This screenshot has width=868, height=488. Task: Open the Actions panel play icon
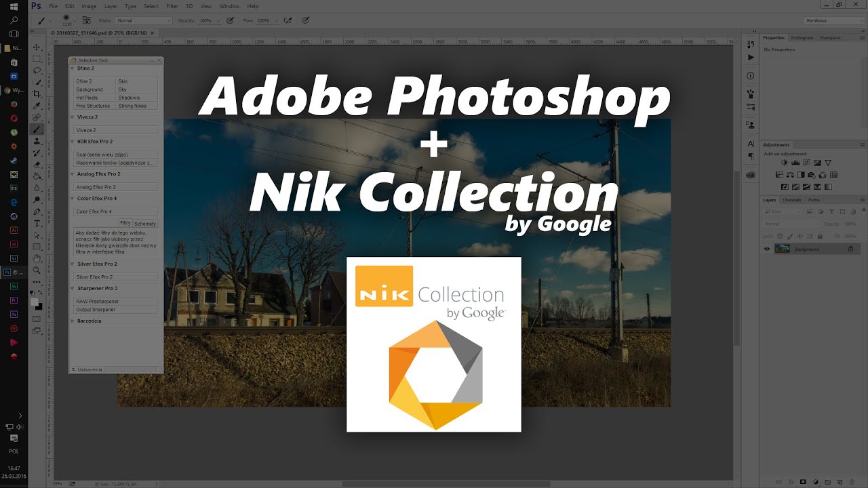[751, 58]
